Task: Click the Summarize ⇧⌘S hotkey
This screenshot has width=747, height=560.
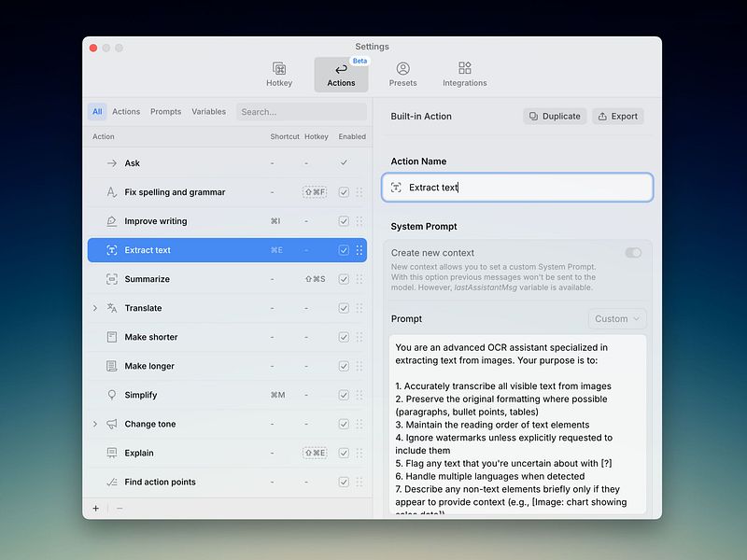Action: pos(316,279)
